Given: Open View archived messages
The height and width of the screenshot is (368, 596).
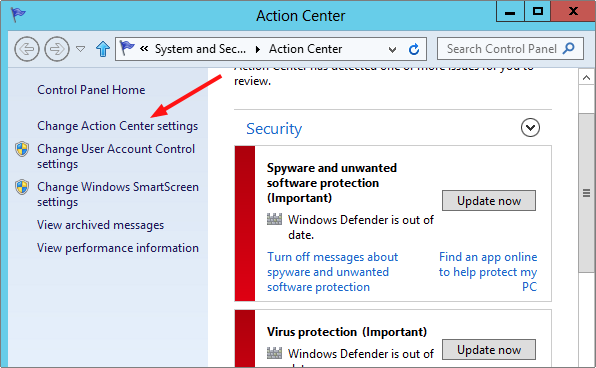Looking at the screenshot, I should pos(100,225).
